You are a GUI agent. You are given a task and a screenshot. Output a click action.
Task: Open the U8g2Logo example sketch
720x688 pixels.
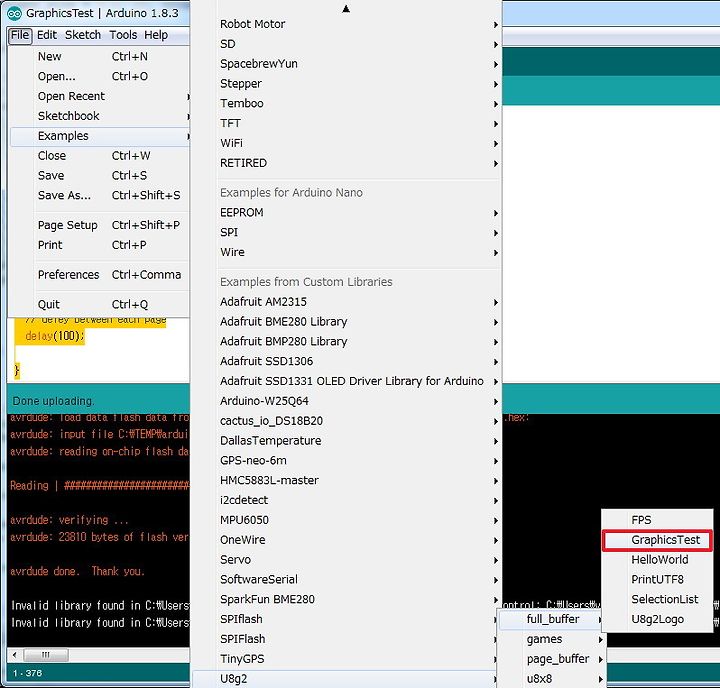pos(658,619)
